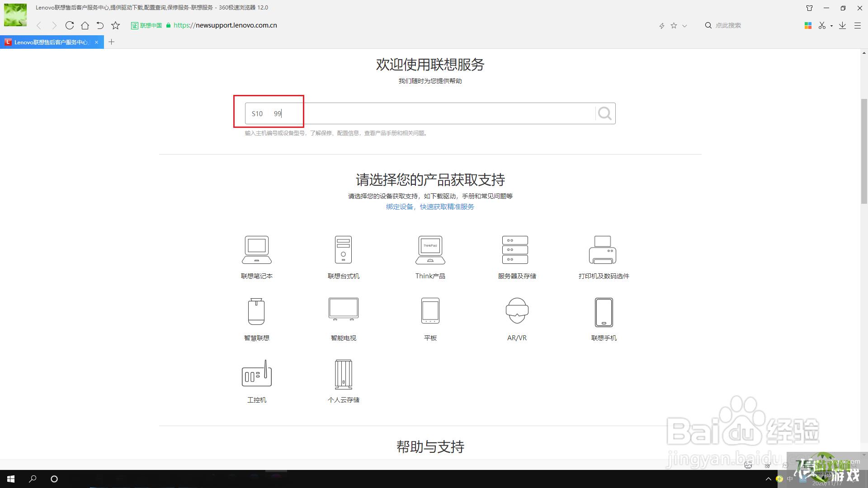Click the lightning speed-mode icon in address bar
This screenshot has height=488, width=868.
coord(661,26)
